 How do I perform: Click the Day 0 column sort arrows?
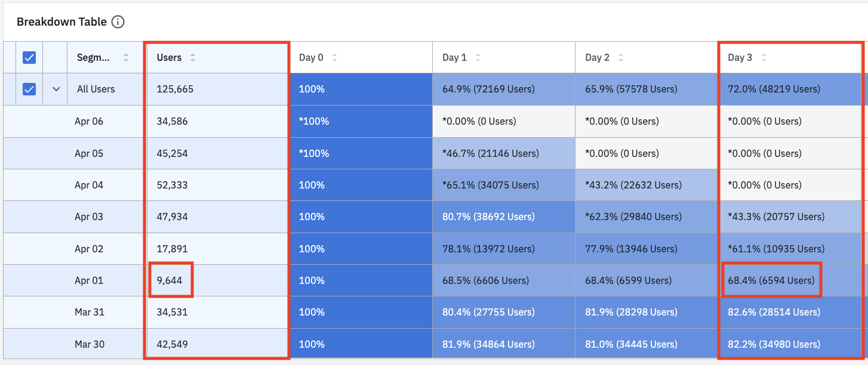(x=334, y=58)
